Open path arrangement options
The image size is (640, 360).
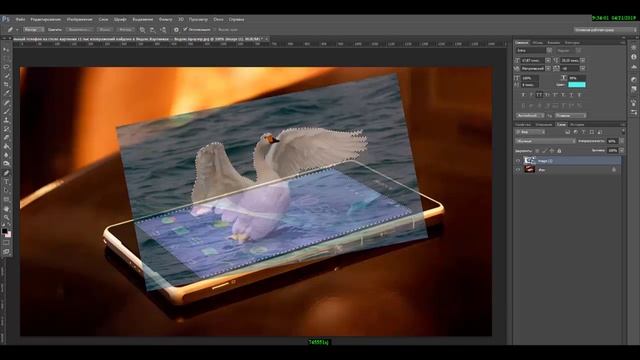click(163, 29)
